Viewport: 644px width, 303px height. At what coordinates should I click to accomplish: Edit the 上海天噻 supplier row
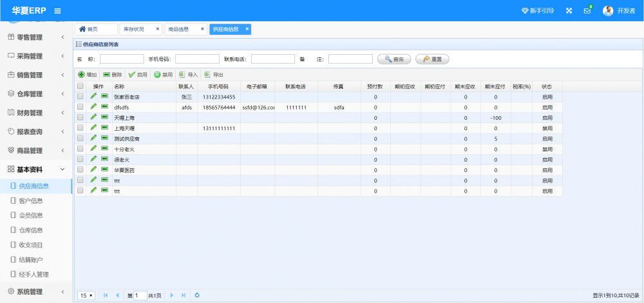click(93, 127)
